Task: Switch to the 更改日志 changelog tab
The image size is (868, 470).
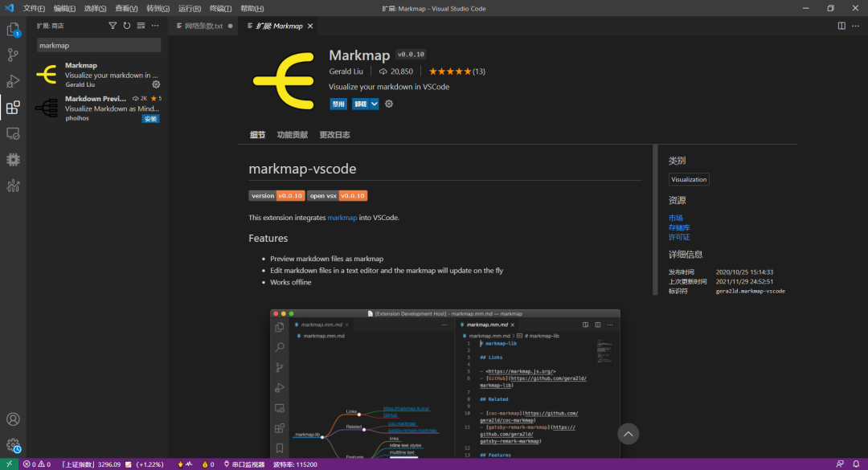Action: click(334, 134)
